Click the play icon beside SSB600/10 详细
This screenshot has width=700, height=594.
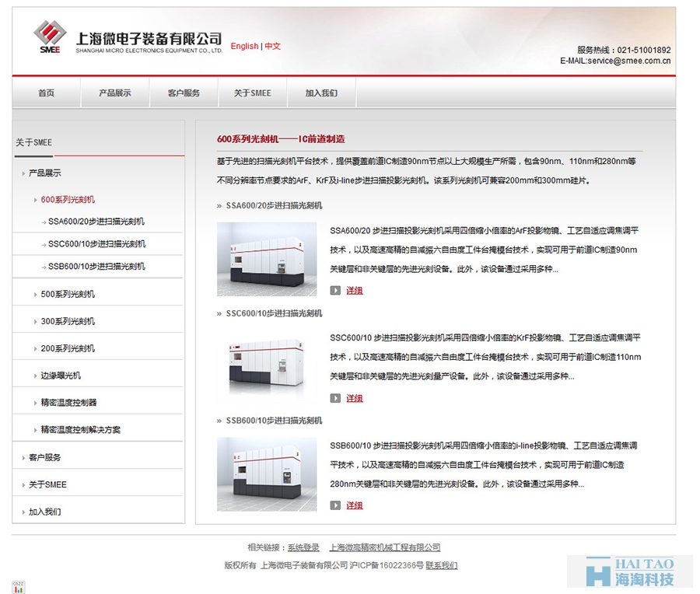(335, 505)
